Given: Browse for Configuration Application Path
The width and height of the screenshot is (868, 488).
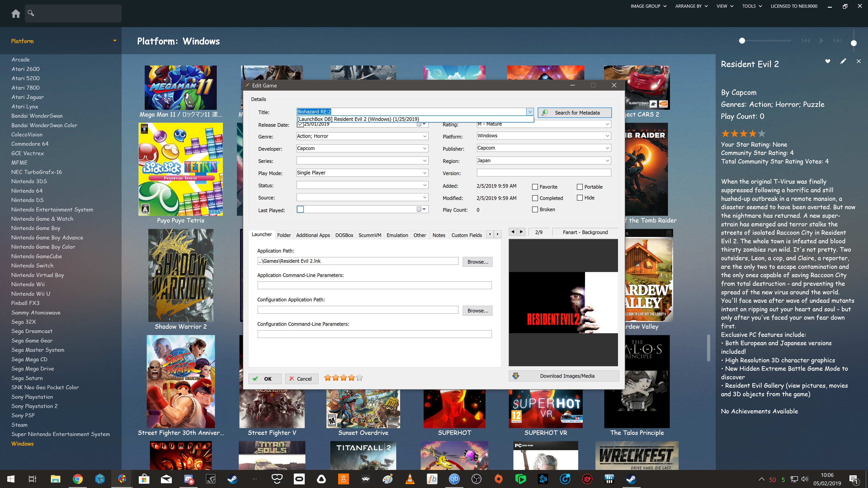Looking at the screenshot, I should (477, 310).
